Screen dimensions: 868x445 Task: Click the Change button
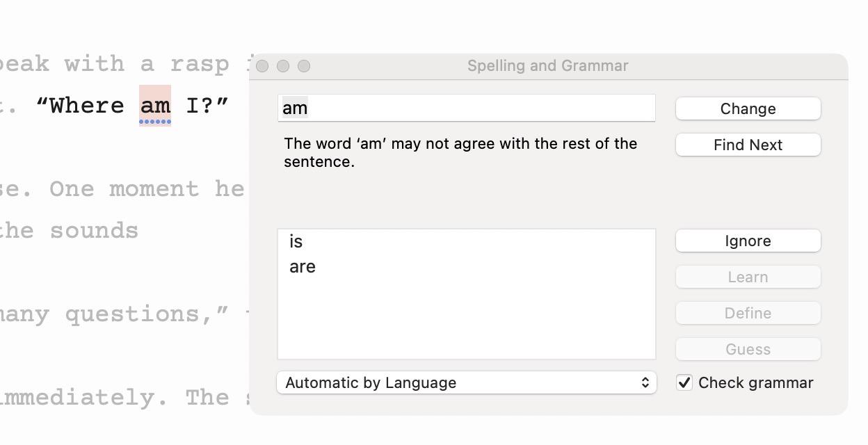tap(748, 108)
